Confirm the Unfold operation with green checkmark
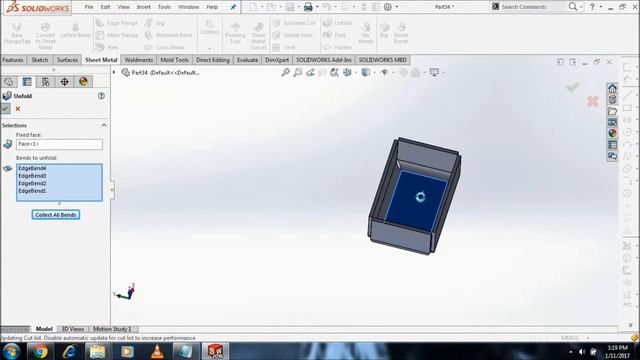Screen dimensions: 640x360 click(x=5, y=109)
